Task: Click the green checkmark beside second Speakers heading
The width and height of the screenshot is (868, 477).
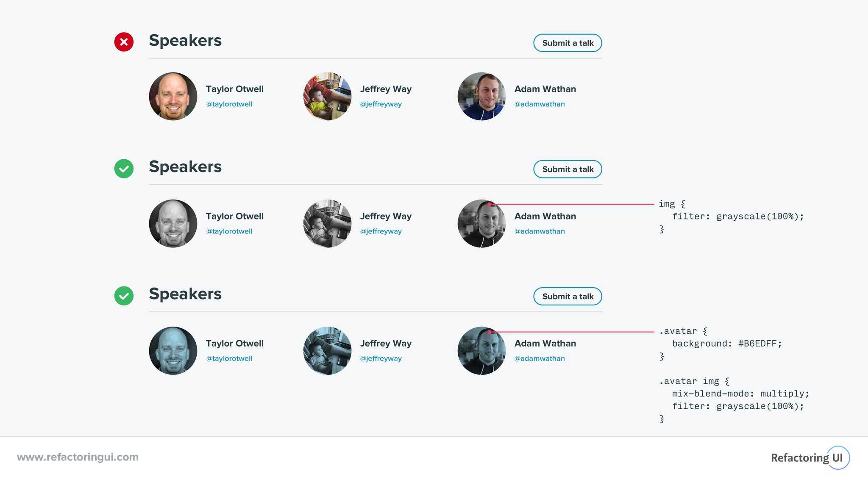Action: [x=124, y=169]
